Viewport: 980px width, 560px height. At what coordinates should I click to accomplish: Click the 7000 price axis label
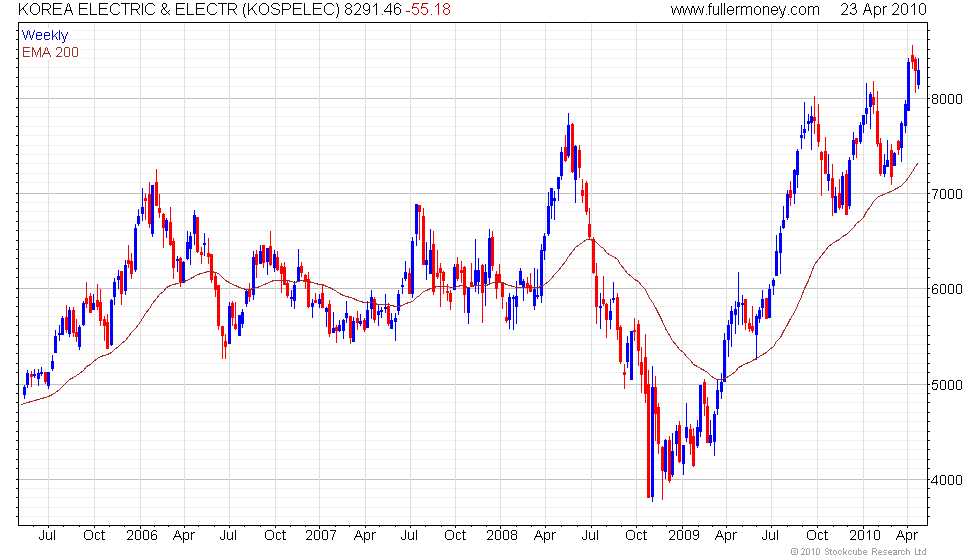[x=946, y=194]
